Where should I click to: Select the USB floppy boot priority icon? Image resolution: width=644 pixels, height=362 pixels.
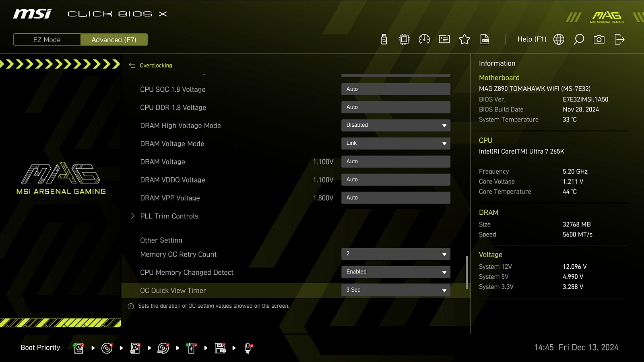tap(220, 348)
